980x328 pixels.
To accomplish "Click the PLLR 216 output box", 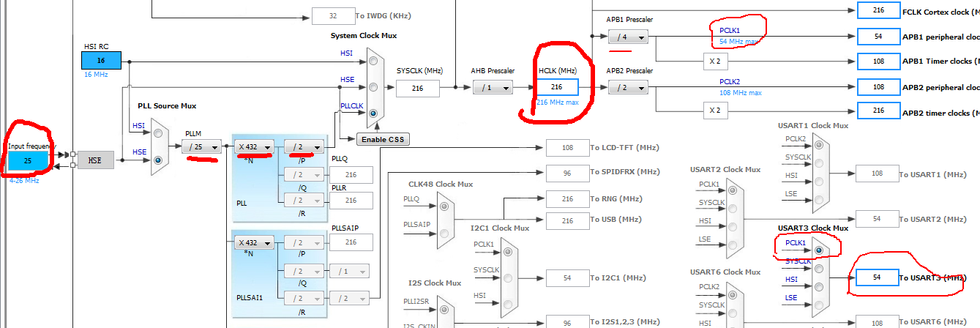I will (351, 201).
